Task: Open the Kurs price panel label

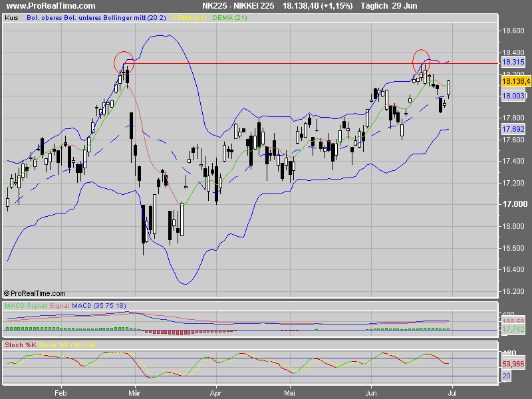Action: click(x=11, y=18)
